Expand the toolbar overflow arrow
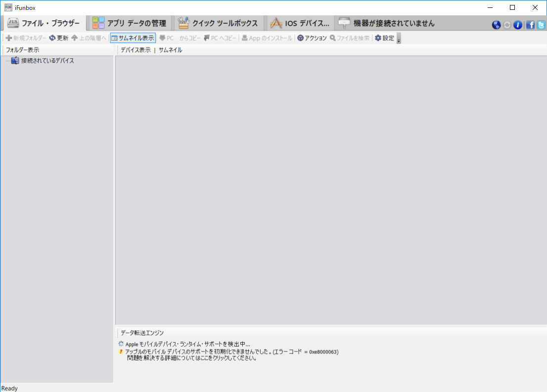The image size is (547, 392). tap(399, 38)
